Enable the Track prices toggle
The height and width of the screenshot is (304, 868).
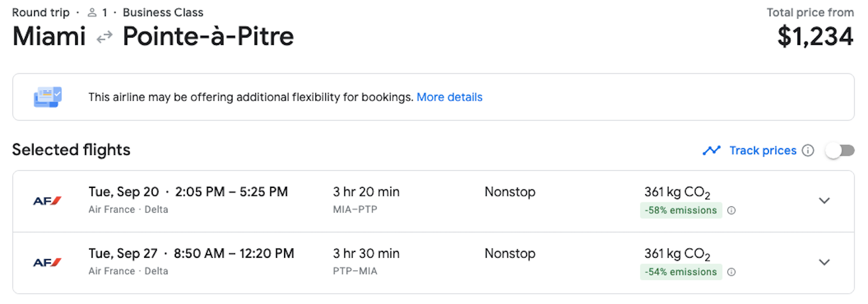click(840, 151)
